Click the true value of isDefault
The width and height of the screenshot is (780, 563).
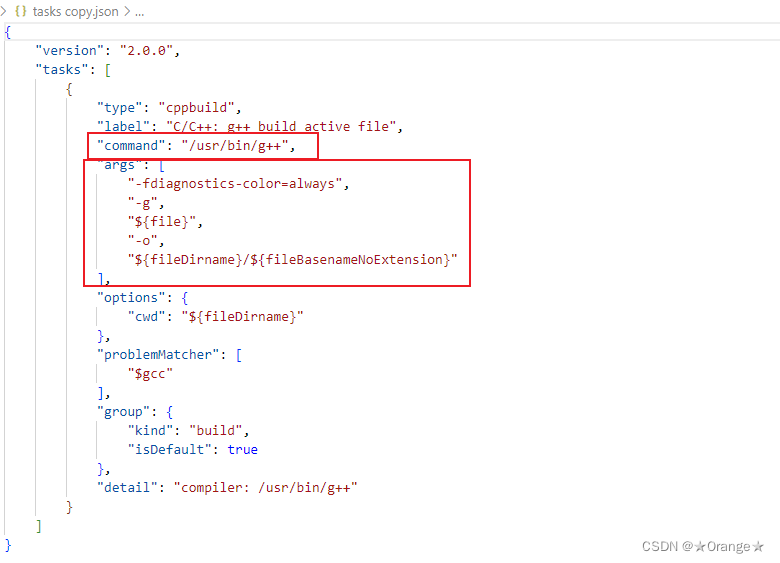coord(243,450)
